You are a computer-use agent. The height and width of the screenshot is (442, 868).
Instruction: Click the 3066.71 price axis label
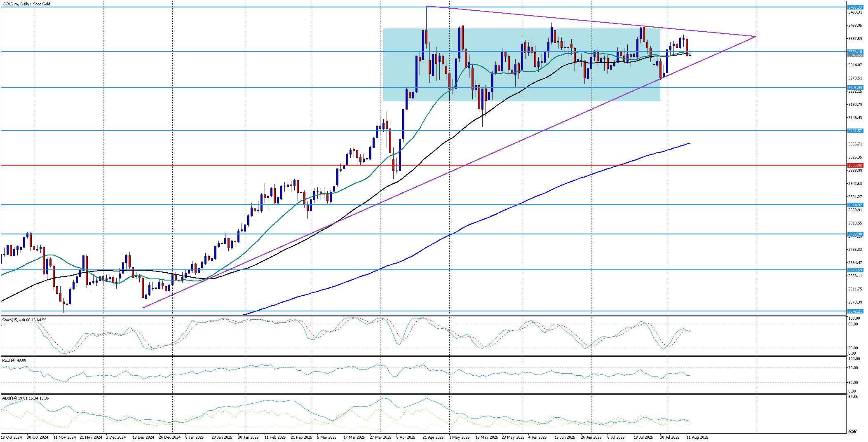[855, 144]
